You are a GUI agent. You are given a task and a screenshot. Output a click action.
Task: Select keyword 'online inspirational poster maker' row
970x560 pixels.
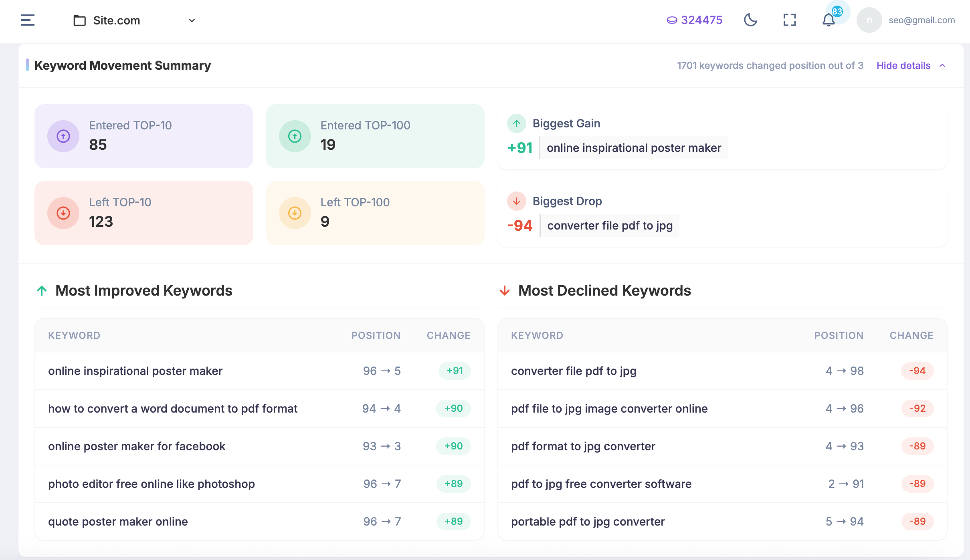point(135,371)
